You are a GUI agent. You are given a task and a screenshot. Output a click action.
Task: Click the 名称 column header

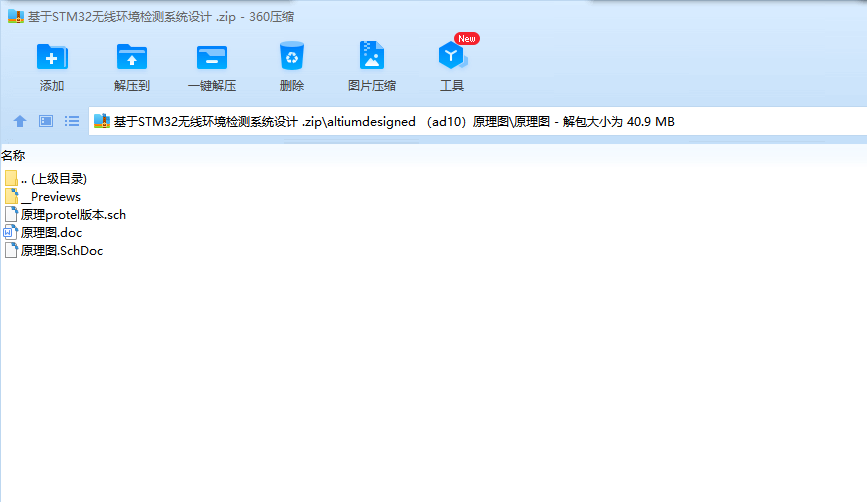tap(13, 155)
